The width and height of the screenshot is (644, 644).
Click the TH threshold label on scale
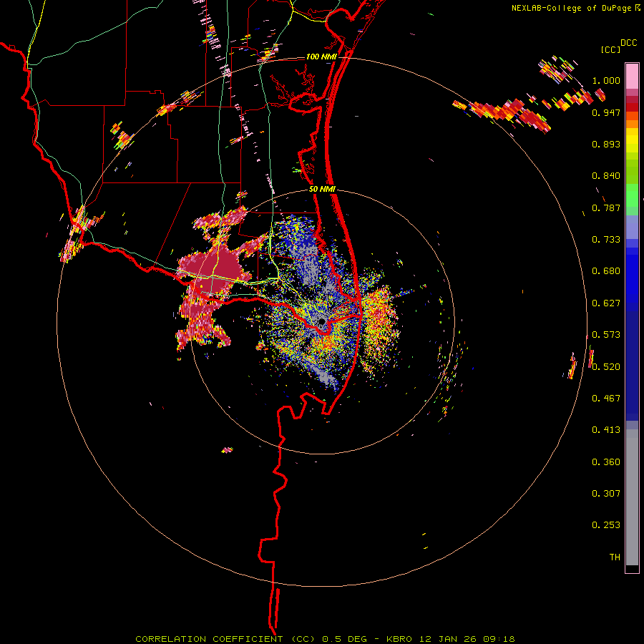click(x=615, y=557)
